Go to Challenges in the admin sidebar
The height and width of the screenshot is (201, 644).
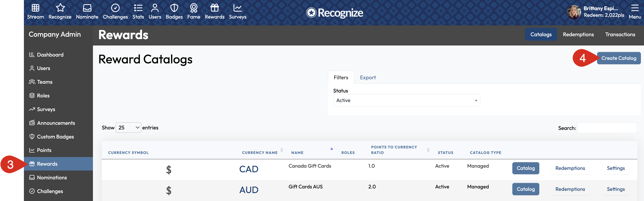[x=50, y=191]
